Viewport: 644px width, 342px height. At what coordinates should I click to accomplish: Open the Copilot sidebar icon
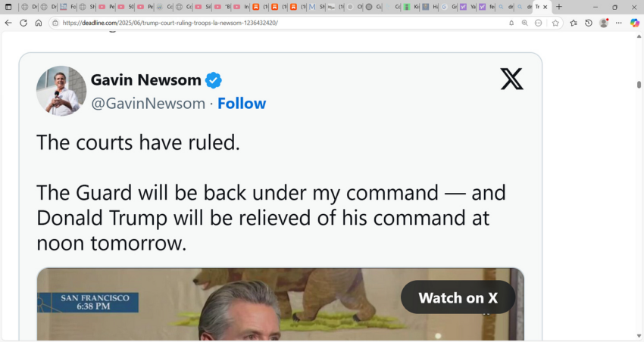[x=635, y=23]
